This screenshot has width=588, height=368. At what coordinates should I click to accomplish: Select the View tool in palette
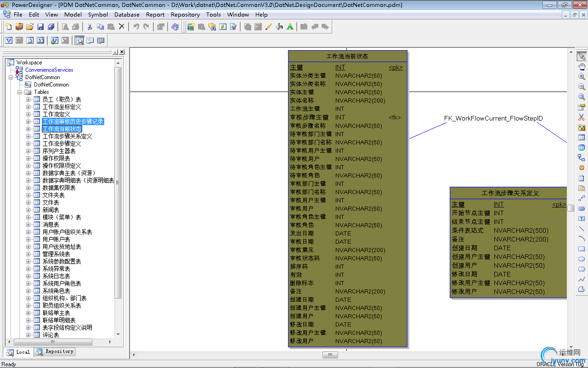point(582,147)
